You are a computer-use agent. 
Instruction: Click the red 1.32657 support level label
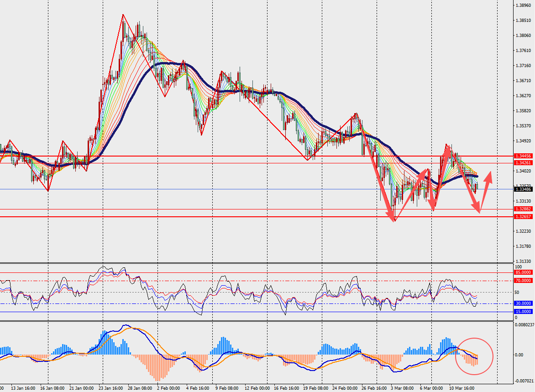point(523,217)
